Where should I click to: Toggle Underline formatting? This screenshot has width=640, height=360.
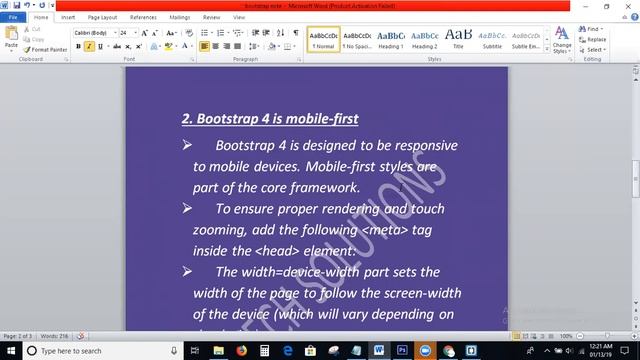(x=100, y=47)
